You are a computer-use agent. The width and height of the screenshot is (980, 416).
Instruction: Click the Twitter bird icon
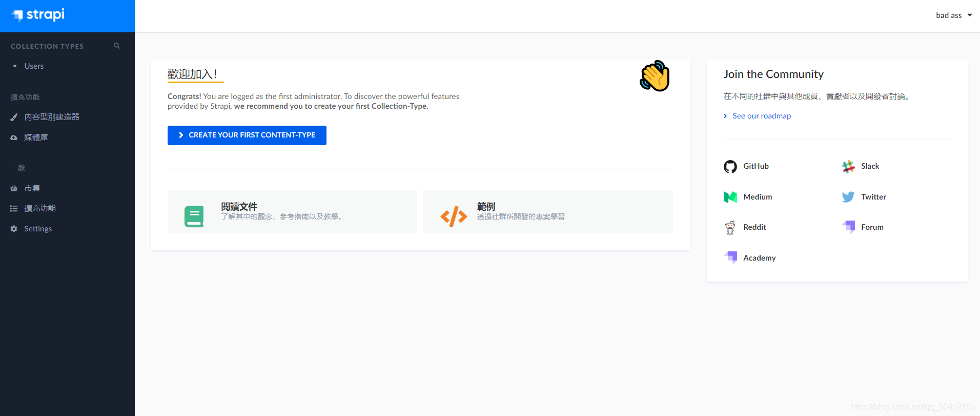point(848,197)
